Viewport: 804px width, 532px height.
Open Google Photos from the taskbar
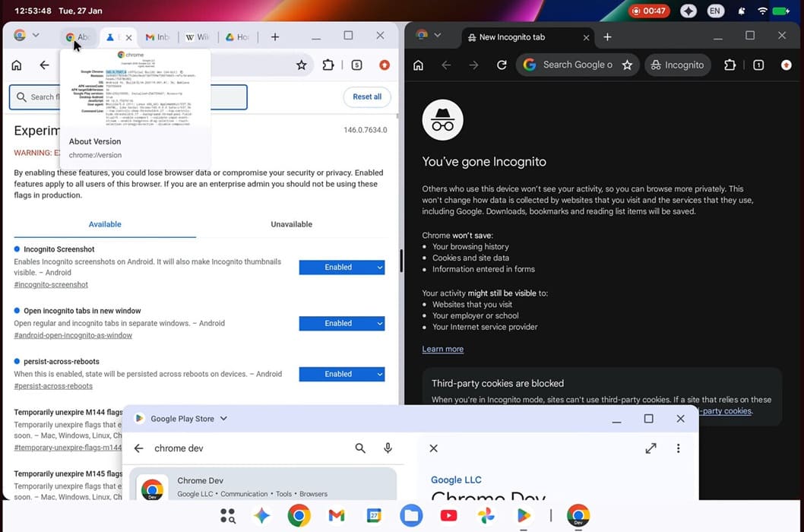[x=486, y=515]
